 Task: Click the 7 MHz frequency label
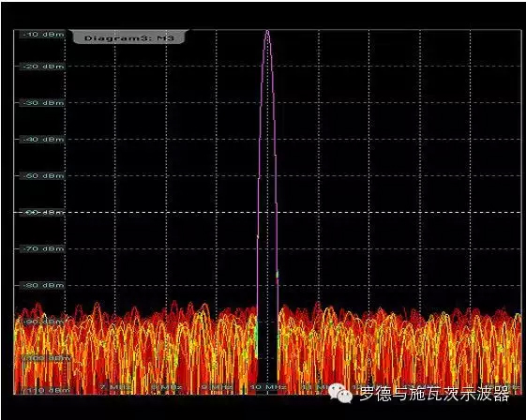115,387
